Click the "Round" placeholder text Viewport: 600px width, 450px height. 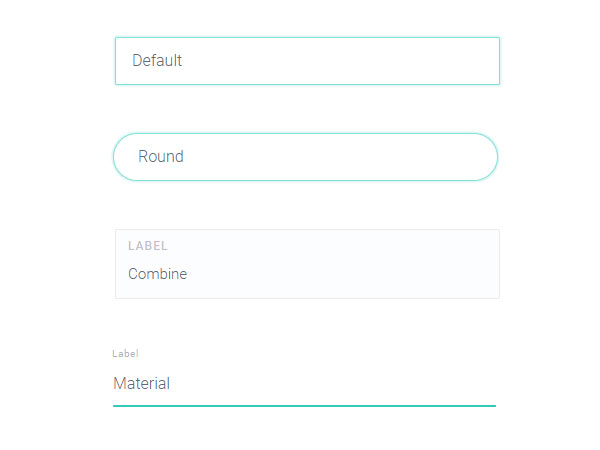coord(161,157)
